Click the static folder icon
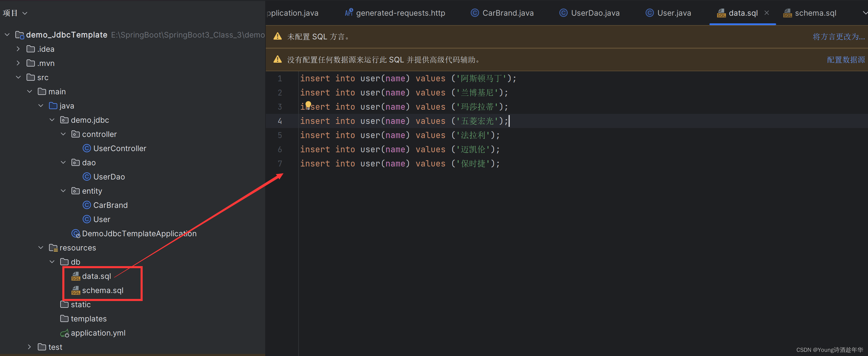The width and height of the screenshot is (868, 356). [64, 304]
